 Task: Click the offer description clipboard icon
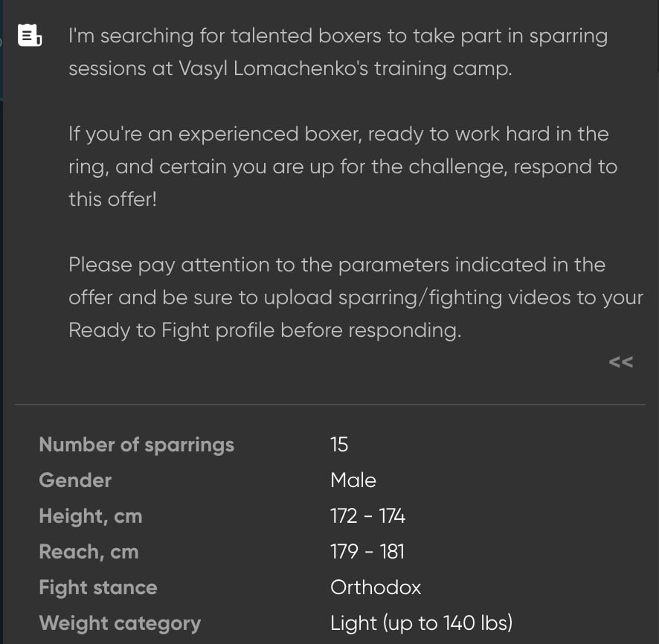(x=30, y=35)
